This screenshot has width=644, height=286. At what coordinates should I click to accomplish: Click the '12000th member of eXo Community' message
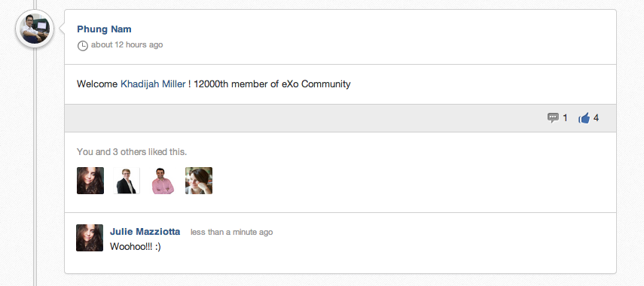coord(273,84)
